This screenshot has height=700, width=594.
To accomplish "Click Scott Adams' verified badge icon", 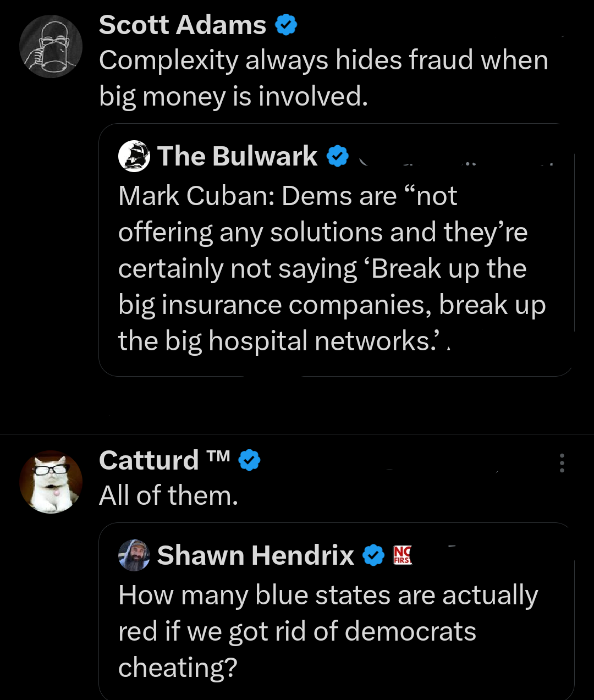I will tap(285, 24).
